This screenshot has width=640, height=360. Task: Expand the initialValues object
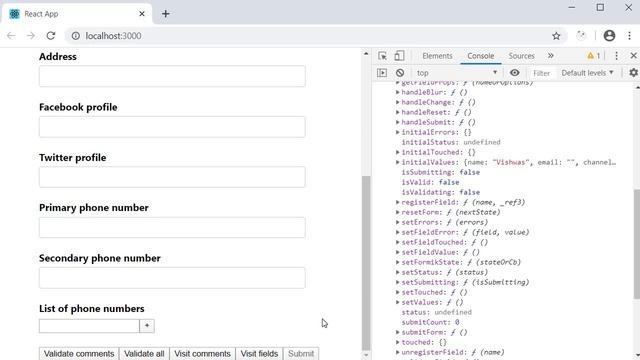(398, 162)
